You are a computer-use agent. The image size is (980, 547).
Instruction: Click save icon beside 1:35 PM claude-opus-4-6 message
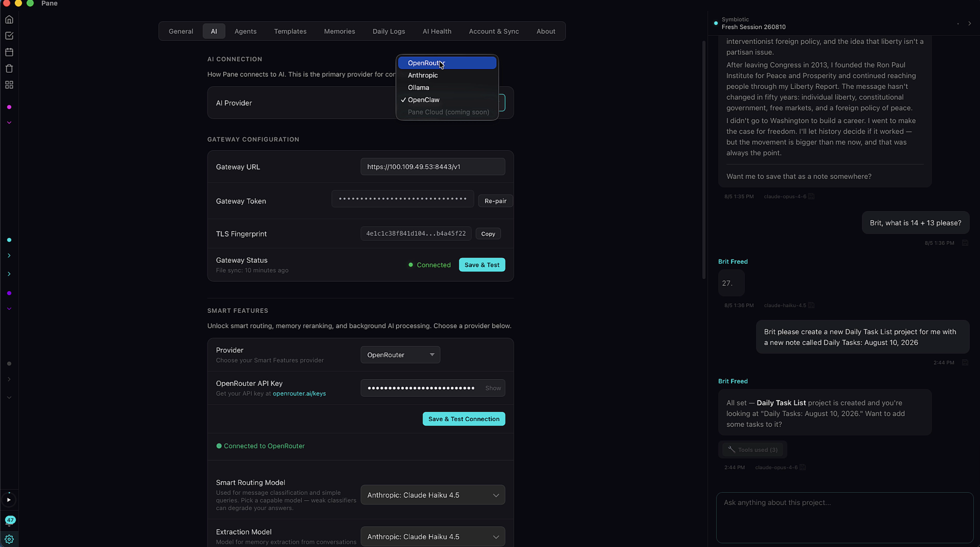click(812, 196)
